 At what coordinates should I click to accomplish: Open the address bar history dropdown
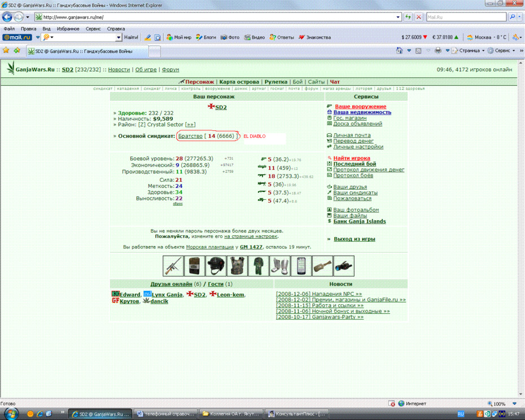click(x=398, y=17)
